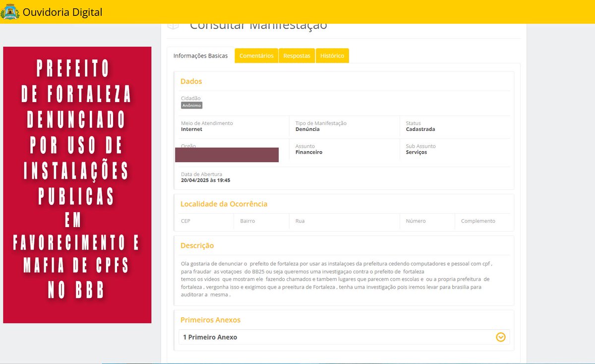Screen dimensions: 595x364
Task: Select the Informações Basicas tab
Action: pyautogui.click(x=200, y=56)
